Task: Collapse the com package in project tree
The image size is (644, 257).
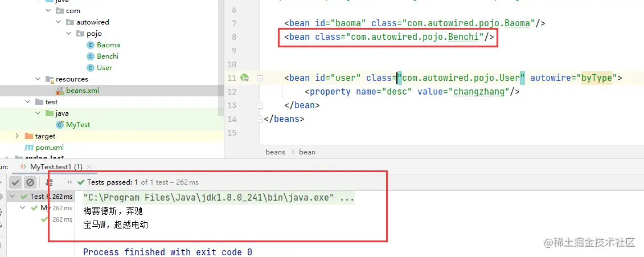Action: 48,11
